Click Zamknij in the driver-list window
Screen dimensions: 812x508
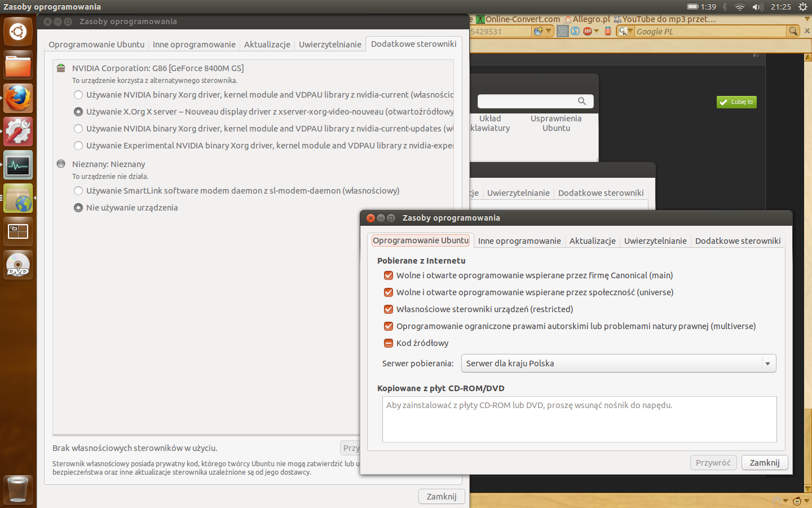pos(442,497)
